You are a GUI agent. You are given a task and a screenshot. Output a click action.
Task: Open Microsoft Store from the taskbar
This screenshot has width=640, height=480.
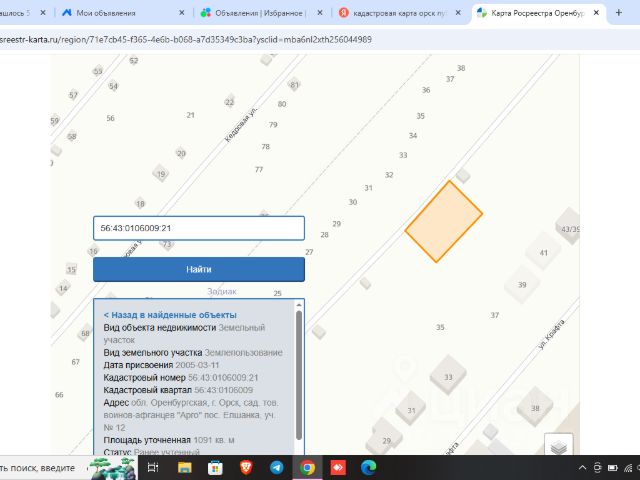tap(215, 468)
